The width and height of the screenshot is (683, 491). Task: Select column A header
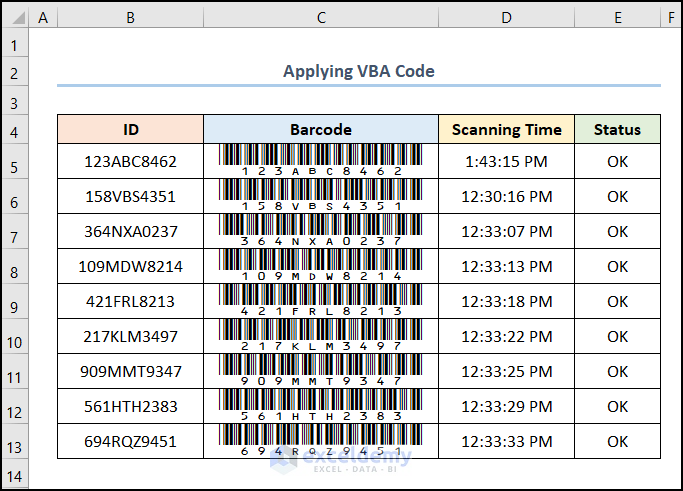(x=43, y=18)
